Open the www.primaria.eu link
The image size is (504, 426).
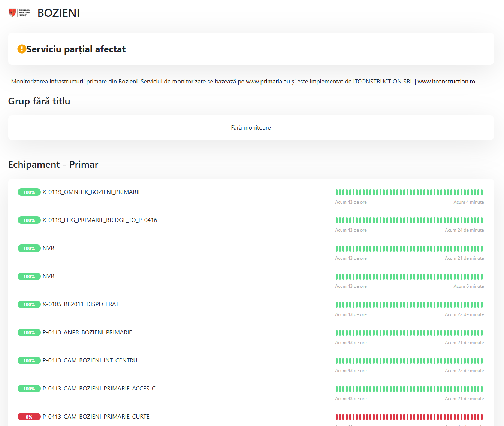point(268,82)
